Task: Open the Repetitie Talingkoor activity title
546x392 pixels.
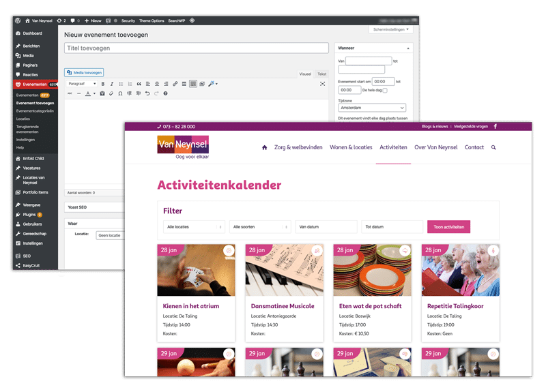Action: click(x=455, y=306)
